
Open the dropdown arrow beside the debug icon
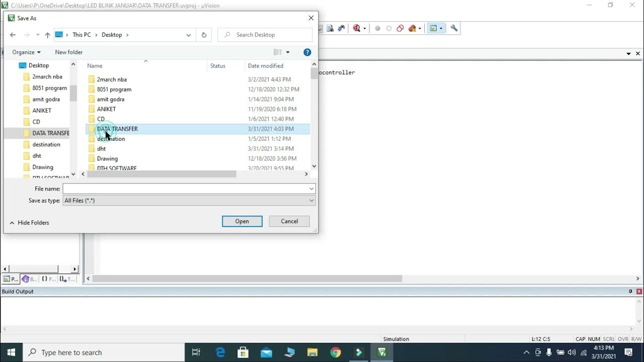pos(364,29)
